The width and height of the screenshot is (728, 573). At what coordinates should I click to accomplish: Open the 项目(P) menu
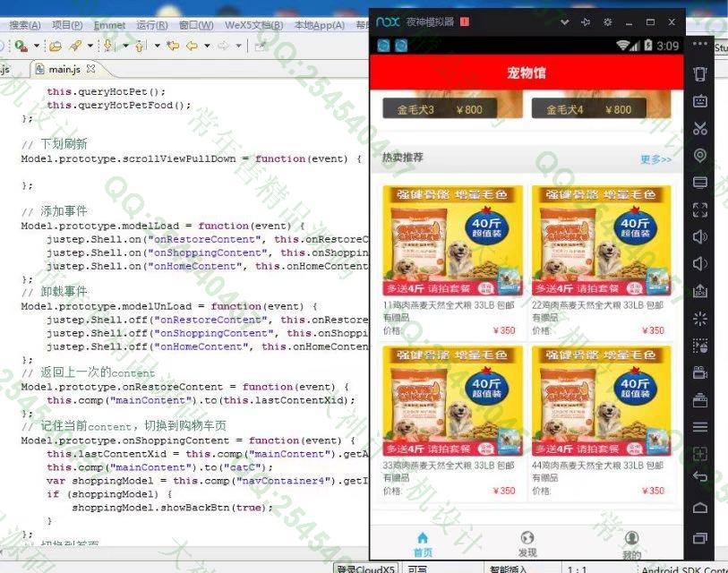click(x=67, y=25)
